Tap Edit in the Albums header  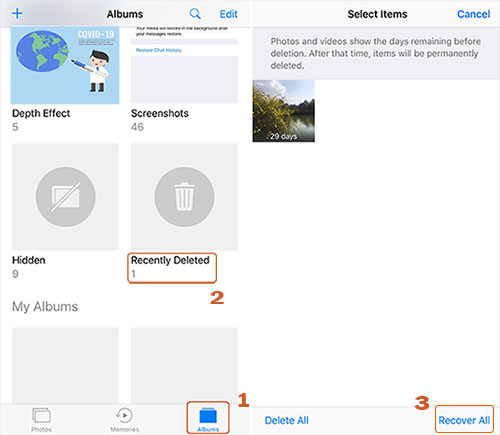(x=228, y=14)
